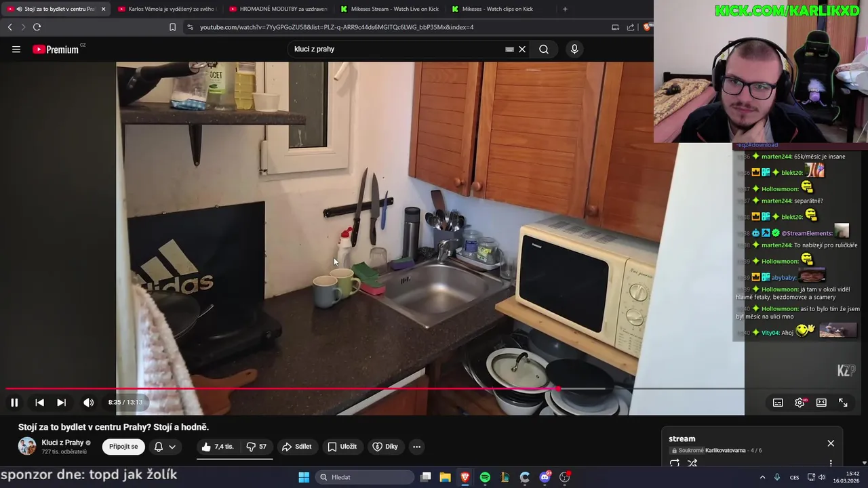Skip to the next video in playlist
The width and height of the screenshot is (868, 488).
61,402
